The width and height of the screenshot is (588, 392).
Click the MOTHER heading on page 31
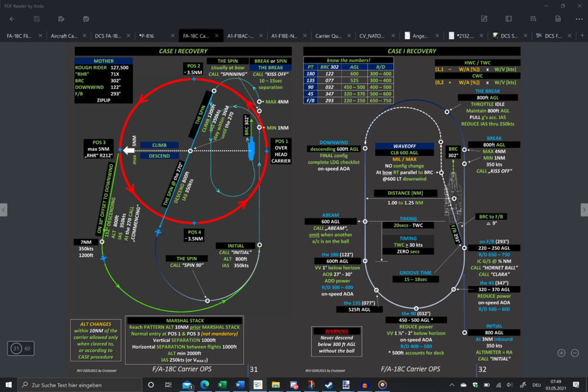coord(103,61)
